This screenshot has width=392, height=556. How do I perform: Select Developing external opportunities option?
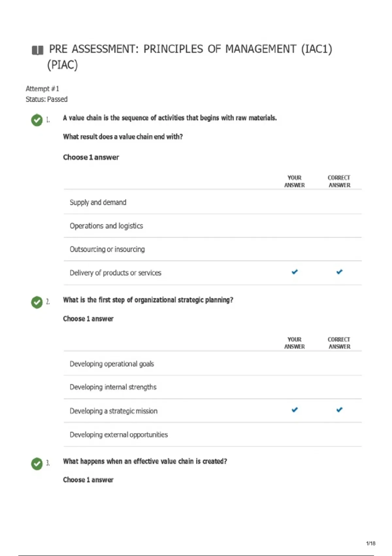click(x=213, y=435)
